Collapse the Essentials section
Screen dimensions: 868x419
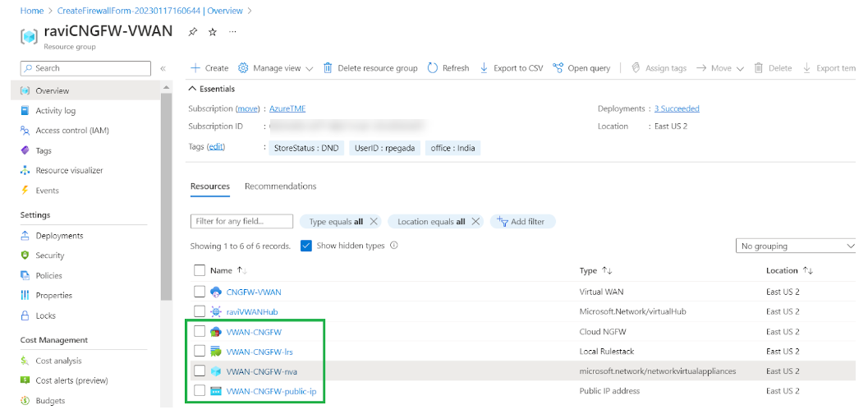(x=193, y=89)
